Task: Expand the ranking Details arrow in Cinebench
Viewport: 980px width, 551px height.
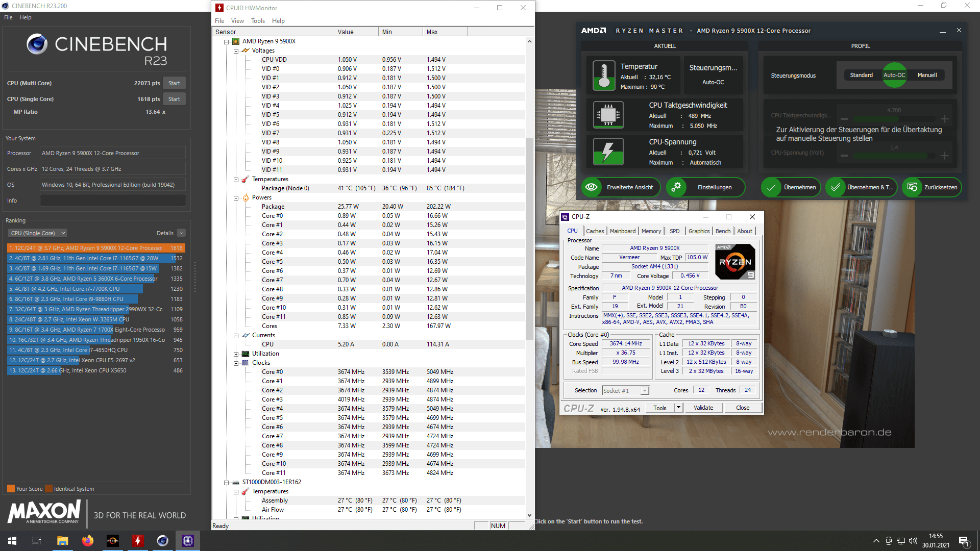Action: pyautogui.click(x=181, y=233)
